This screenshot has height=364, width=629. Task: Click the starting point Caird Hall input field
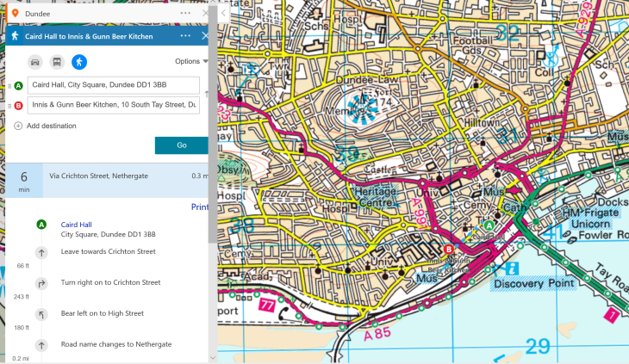tap(113, 85)
